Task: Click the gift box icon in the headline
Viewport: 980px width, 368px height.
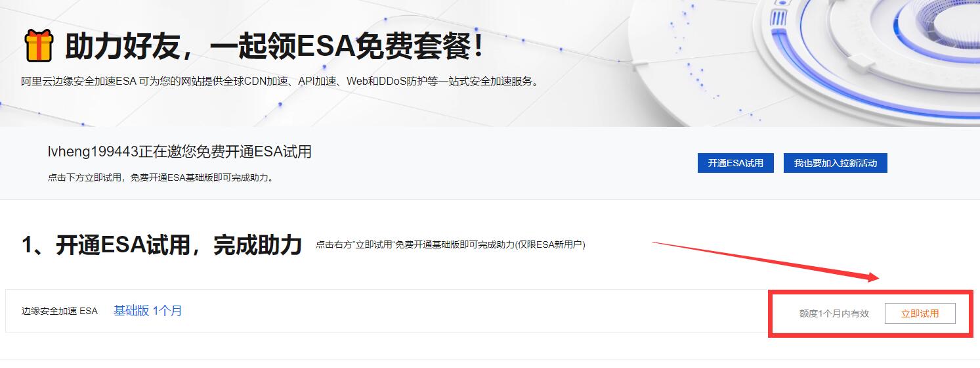Action: (39, 46)
